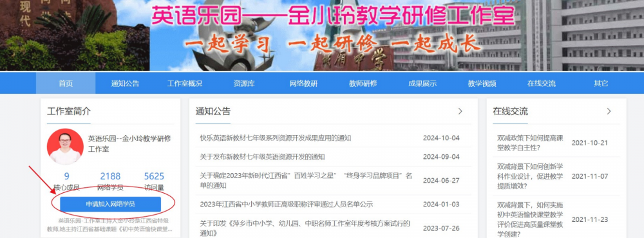The width and height of the screenshot is (644, 238).
Task: Open 教学视频 menu item
Action: [x=482, y=84]
